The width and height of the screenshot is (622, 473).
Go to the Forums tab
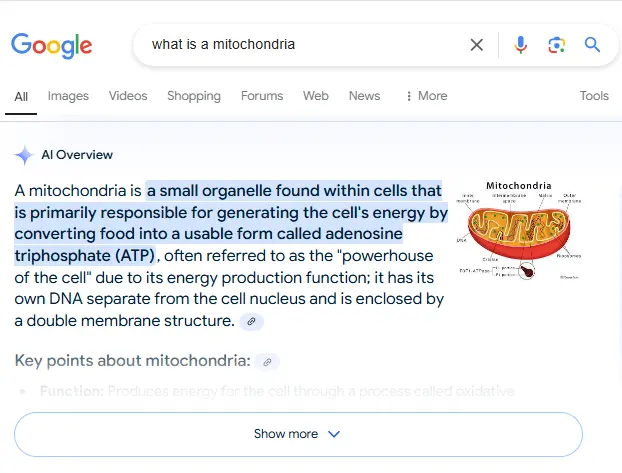coord(262,96)
